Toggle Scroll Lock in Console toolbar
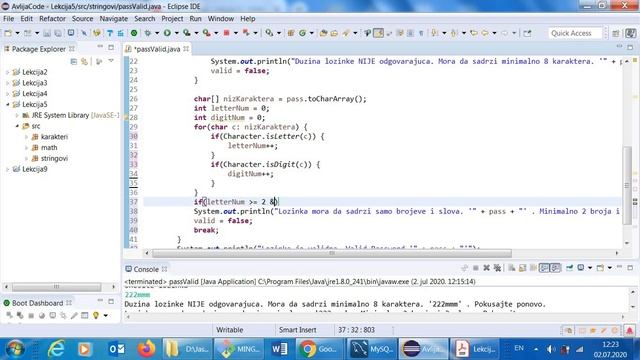 pos(522,268)
